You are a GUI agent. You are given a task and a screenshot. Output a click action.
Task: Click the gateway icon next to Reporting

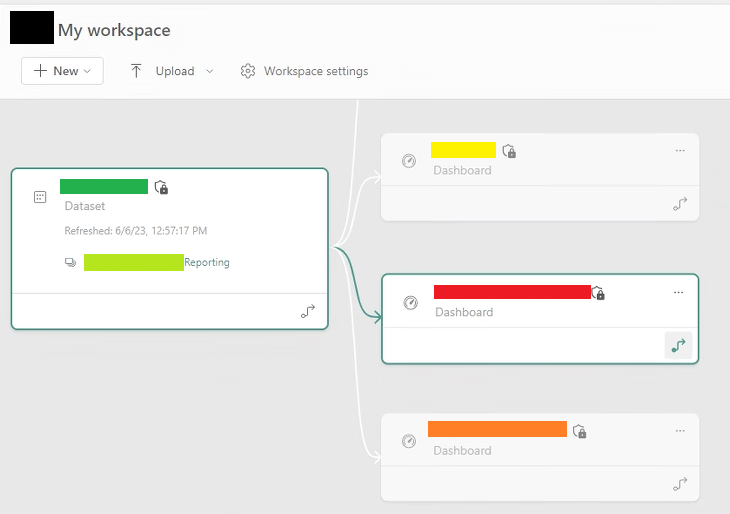(x=70, y=263)
